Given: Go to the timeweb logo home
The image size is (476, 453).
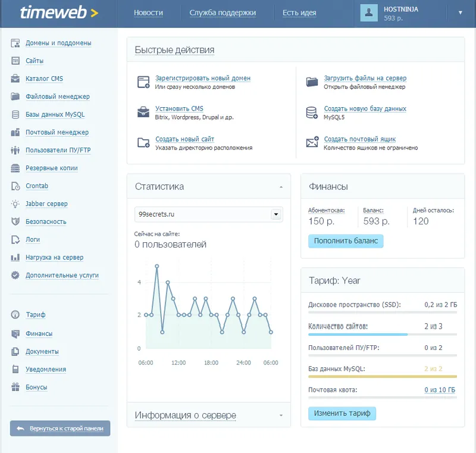Looking at the screenshot, I should 59,13.
